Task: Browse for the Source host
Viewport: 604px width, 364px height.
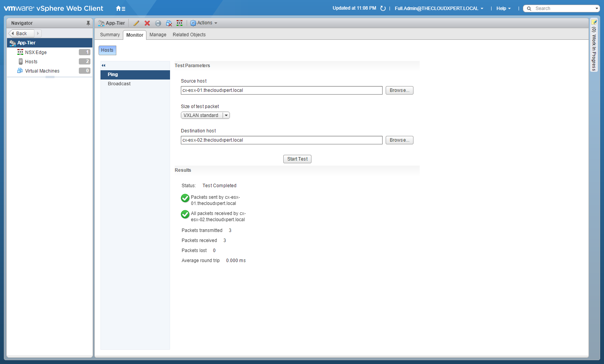Action: 399,90
